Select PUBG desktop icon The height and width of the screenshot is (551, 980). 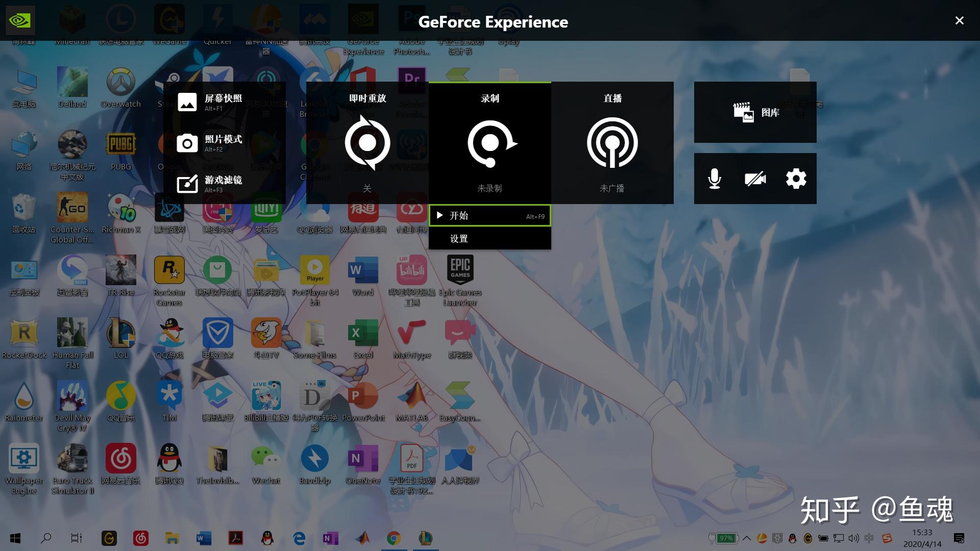[x=121, y=151]
